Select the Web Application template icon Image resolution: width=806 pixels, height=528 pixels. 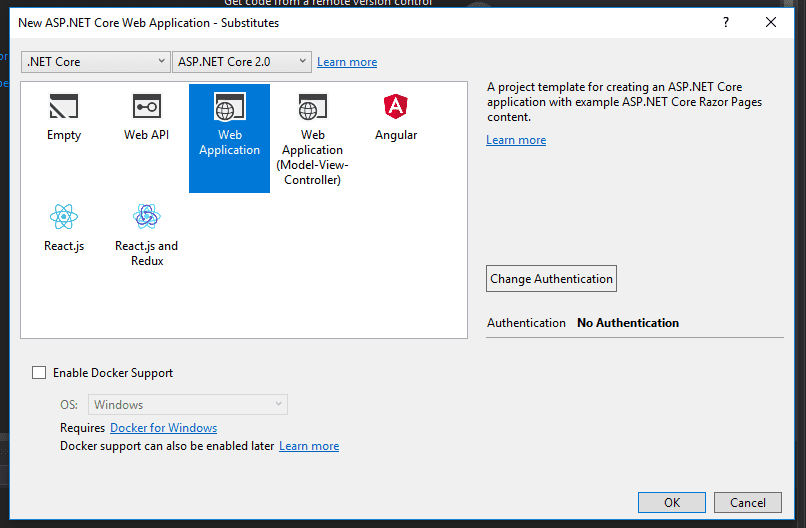229,106
